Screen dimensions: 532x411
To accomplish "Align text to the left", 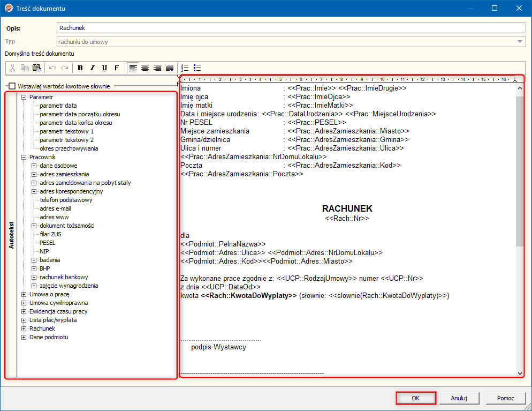I will click(x=133, y=68).
